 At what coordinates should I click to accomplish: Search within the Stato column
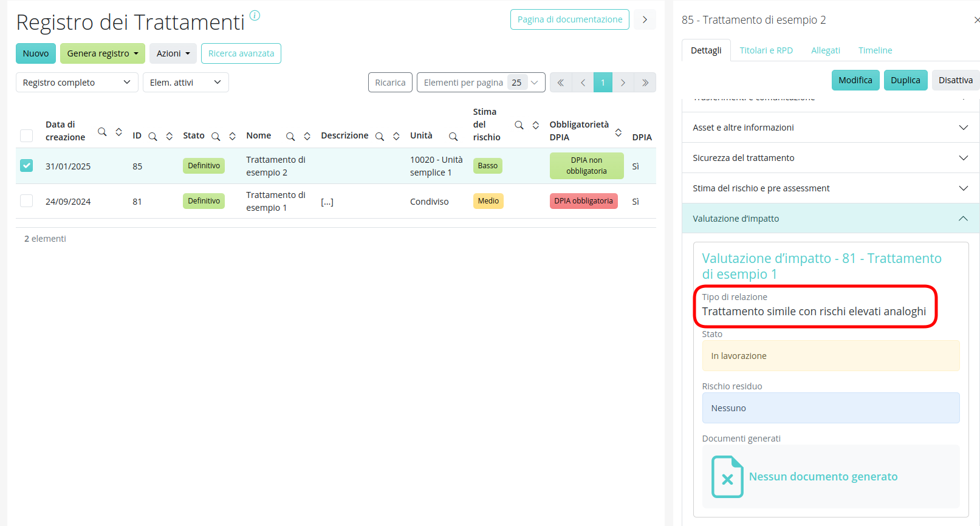216,136
